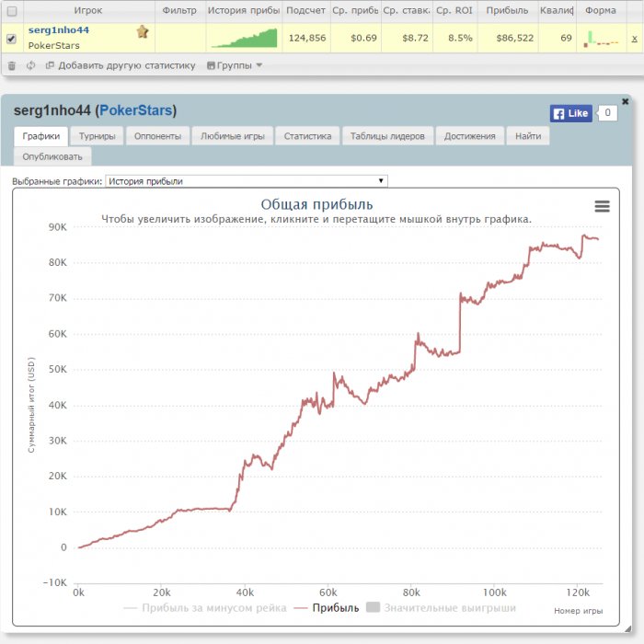This screenshot has width=644, height=644.
Task: Toggle the select-all checkbox in the table header
Action: click(12, 11)
